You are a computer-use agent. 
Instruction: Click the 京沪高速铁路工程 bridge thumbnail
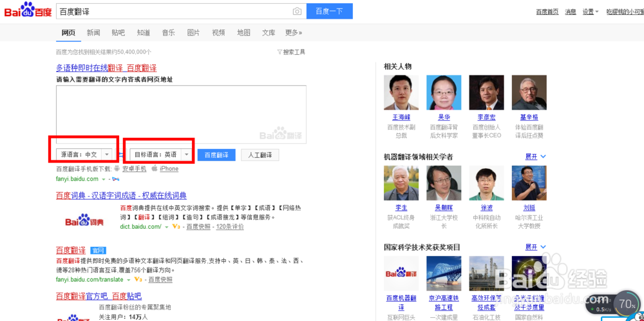point(444,273)
